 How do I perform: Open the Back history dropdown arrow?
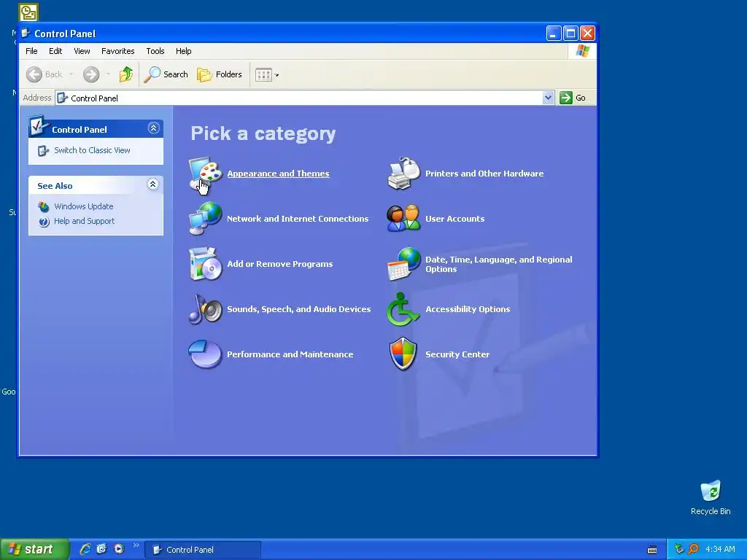[71, 74]
